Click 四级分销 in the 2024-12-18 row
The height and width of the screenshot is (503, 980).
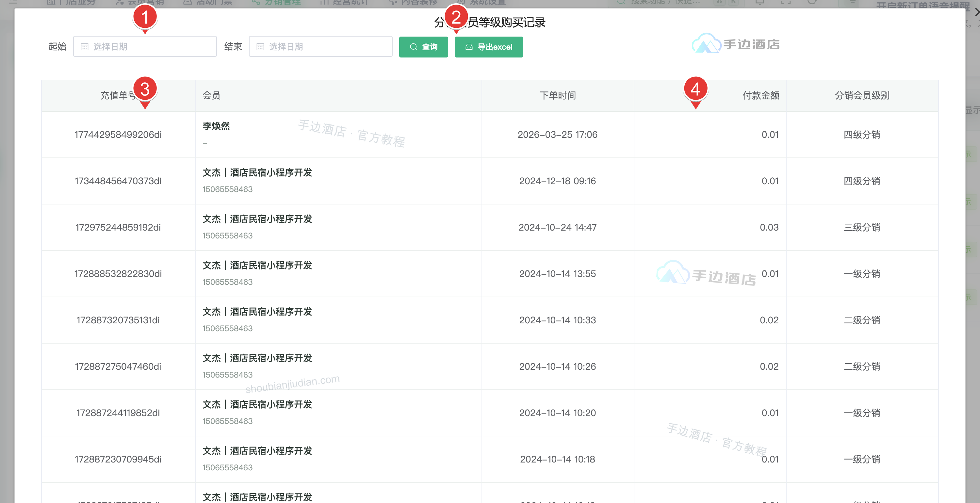862,181
